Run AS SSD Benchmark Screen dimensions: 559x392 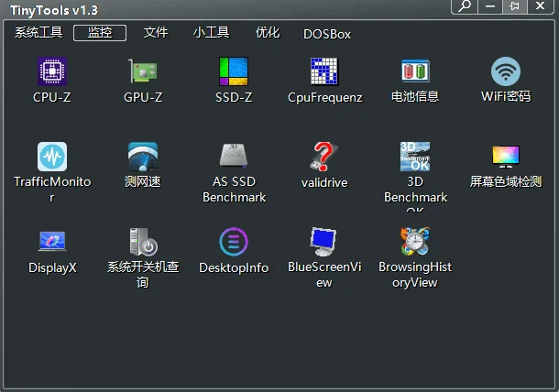pos(234,158)
